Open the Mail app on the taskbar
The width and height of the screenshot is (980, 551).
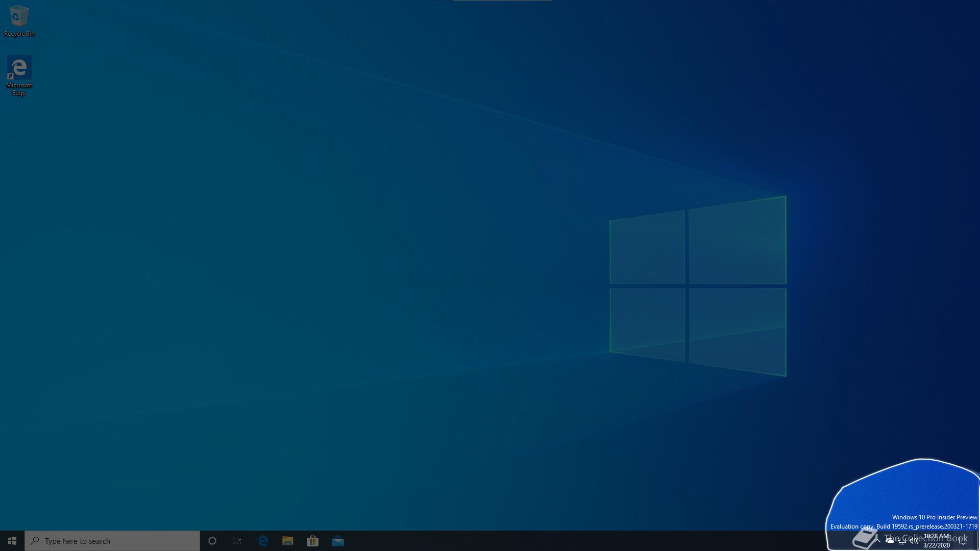pos(337,541)
